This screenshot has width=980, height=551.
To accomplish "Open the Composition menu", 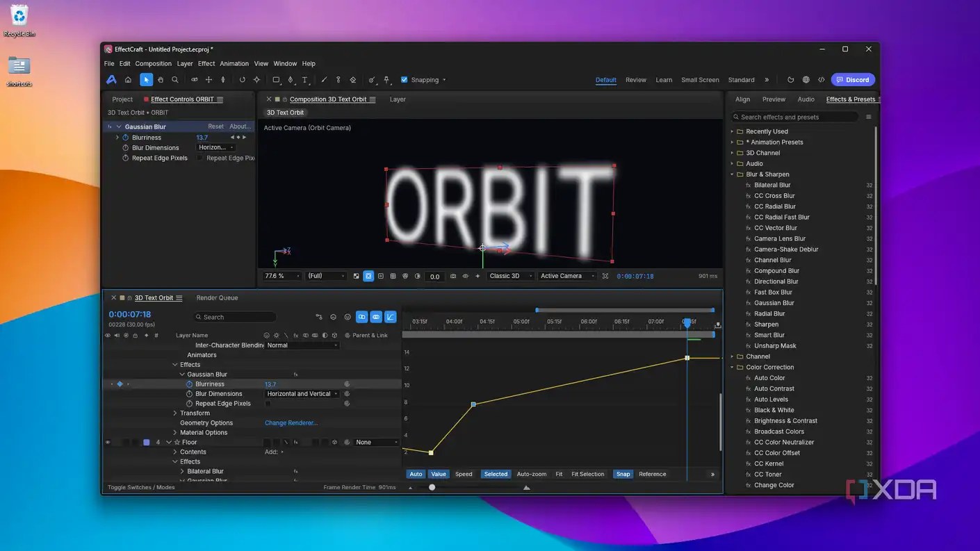I will coord(153,63).
